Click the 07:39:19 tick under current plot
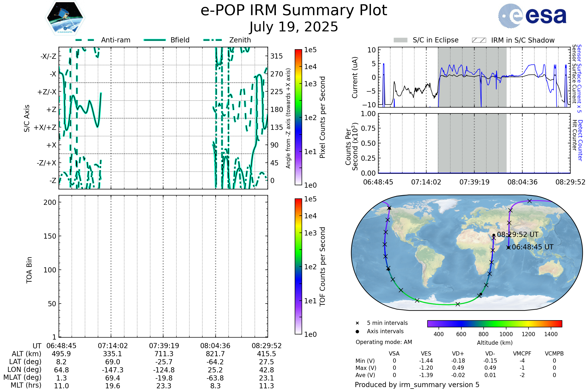 pyautogui.click(x=474, y=182)
